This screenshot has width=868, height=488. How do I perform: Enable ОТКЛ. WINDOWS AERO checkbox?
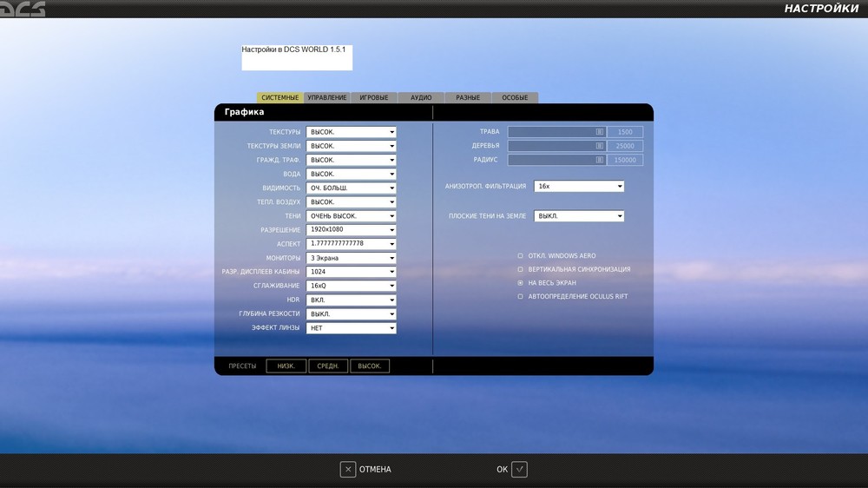pos(520,256)
